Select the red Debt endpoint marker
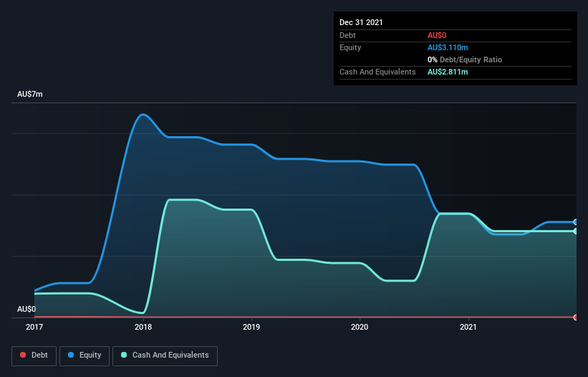Screen dimensions: 588x377 point(576,318)
